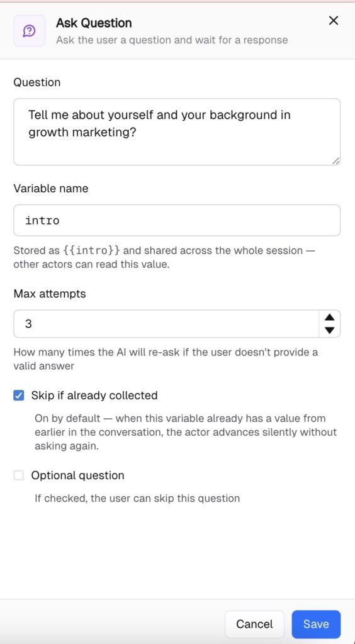Uncheck the Skip if already collected checkbox
This screenshot has height=644, width=355.
[x=19, y=396]
